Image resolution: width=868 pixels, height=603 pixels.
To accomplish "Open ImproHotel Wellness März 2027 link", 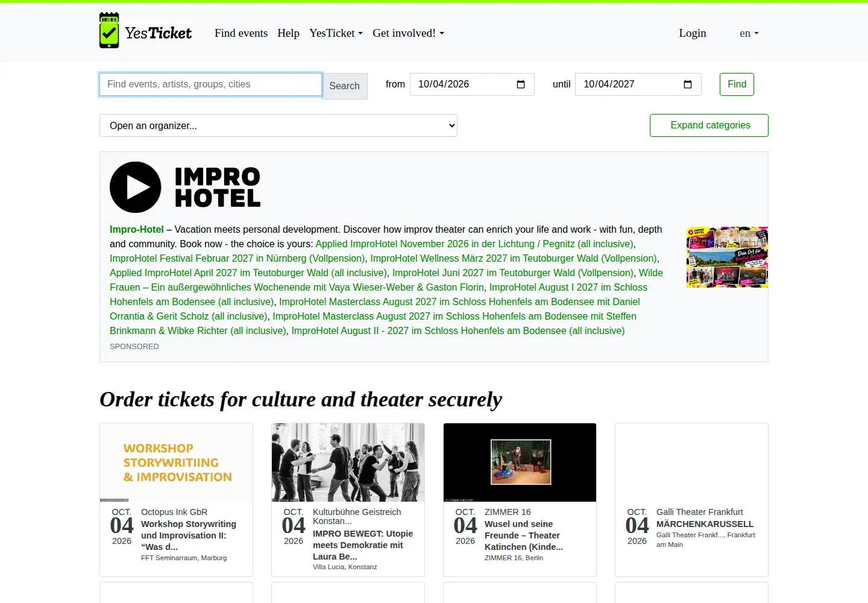I will pos(514,258).
